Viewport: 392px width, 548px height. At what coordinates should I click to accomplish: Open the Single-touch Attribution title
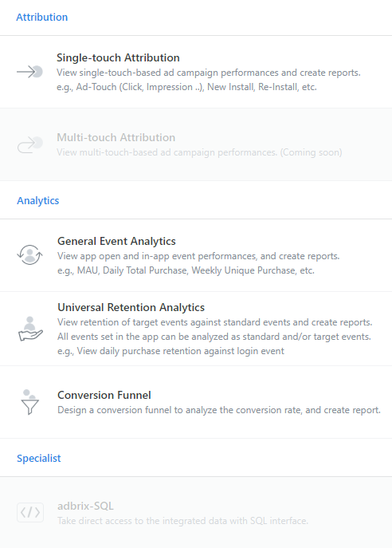119,57
